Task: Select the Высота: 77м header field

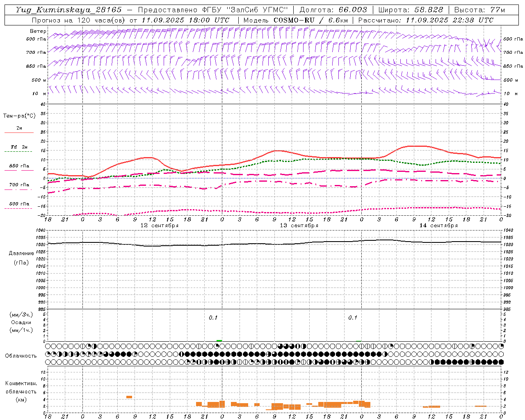Action: click(479, 10)
